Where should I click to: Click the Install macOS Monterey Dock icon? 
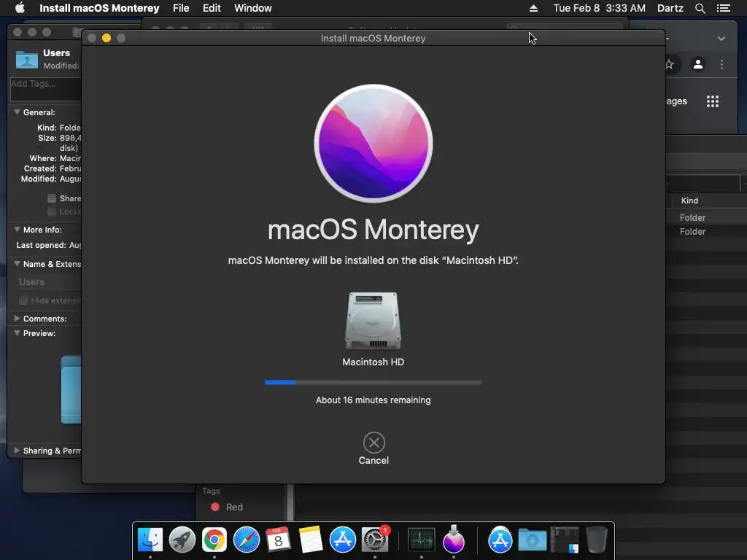tap(454, 539)
